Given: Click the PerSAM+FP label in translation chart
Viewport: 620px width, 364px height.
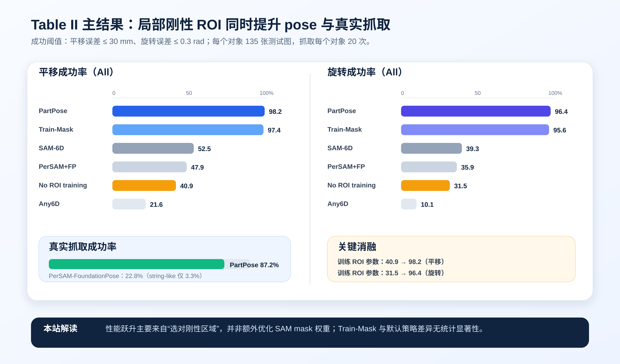Looking at the screenshot, I should pos(58,167).
